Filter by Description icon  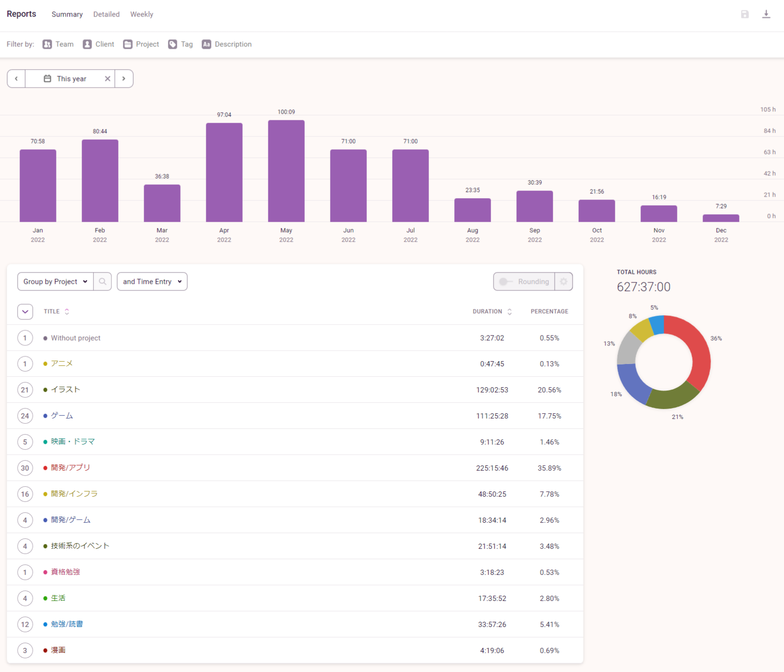[206, 44]
